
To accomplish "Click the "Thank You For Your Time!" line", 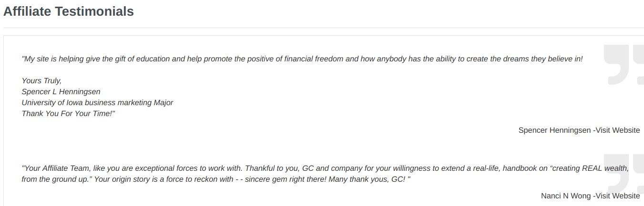I will pos(69,114).
